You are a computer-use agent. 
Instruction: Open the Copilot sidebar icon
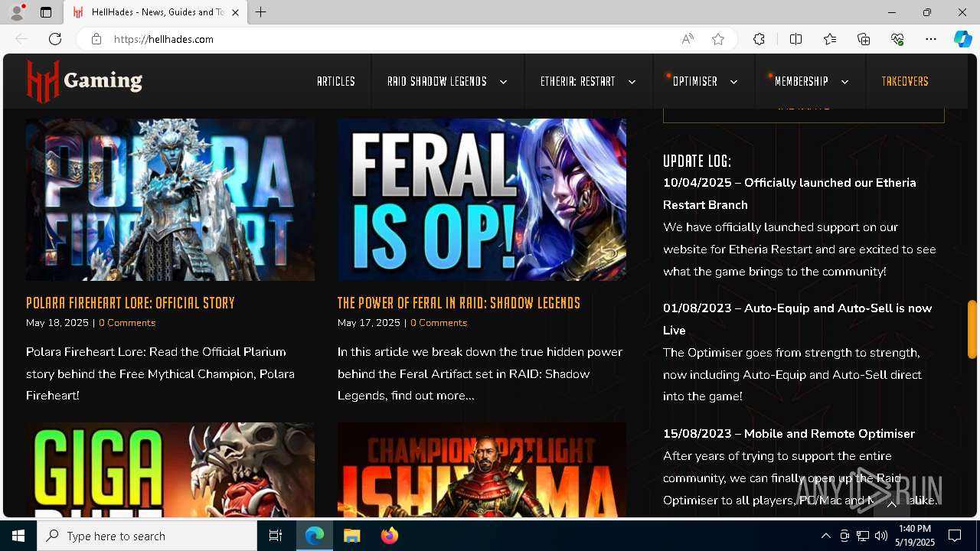click(x=962, y=39)
